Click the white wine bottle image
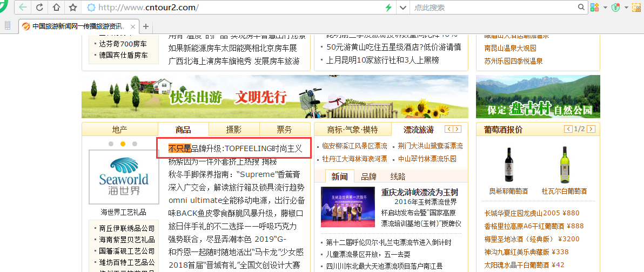Image resolution: width=644 pixels, height=272 pixels. 565,165
